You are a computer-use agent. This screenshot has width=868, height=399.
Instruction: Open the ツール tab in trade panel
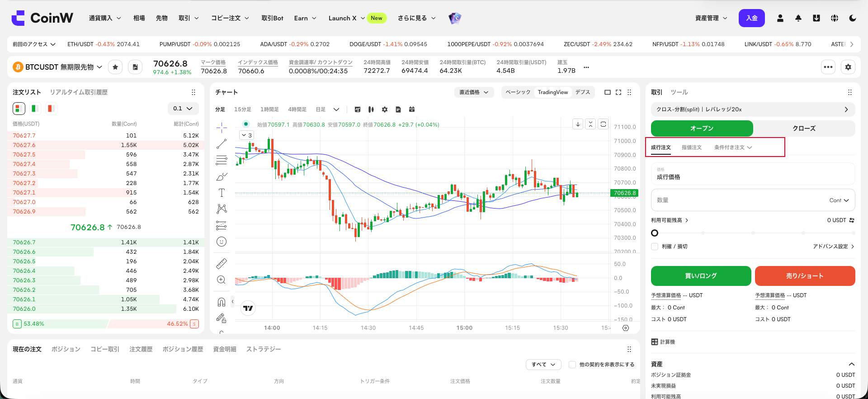679,92
